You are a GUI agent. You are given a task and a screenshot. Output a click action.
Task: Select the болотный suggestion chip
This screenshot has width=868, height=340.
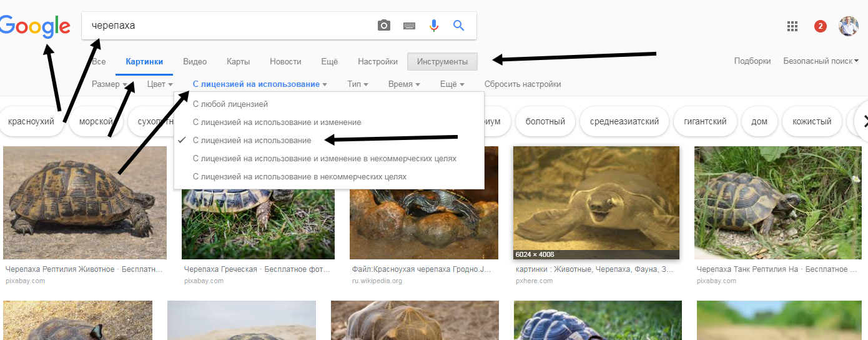[x=545, y=121]
